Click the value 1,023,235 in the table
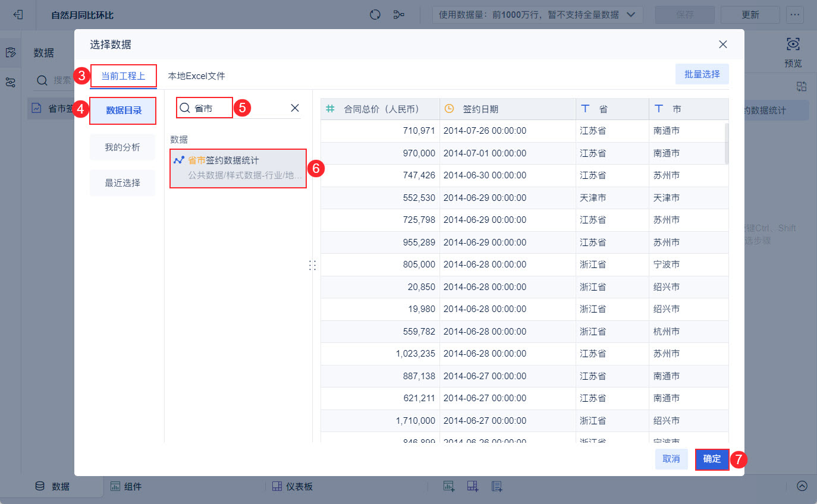The image size is (817, 504). coord(415,354)
